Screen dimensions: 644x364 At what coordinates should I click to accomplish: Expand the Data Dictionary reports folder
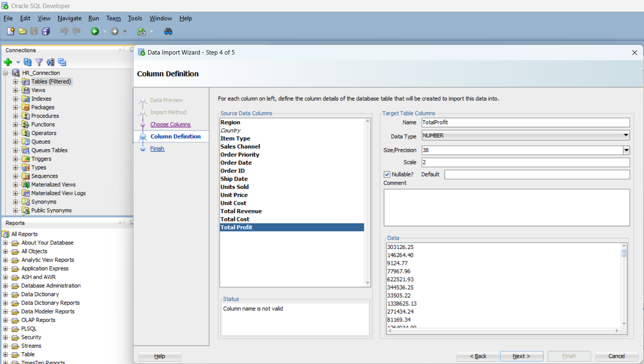click(x=5, y=294)
